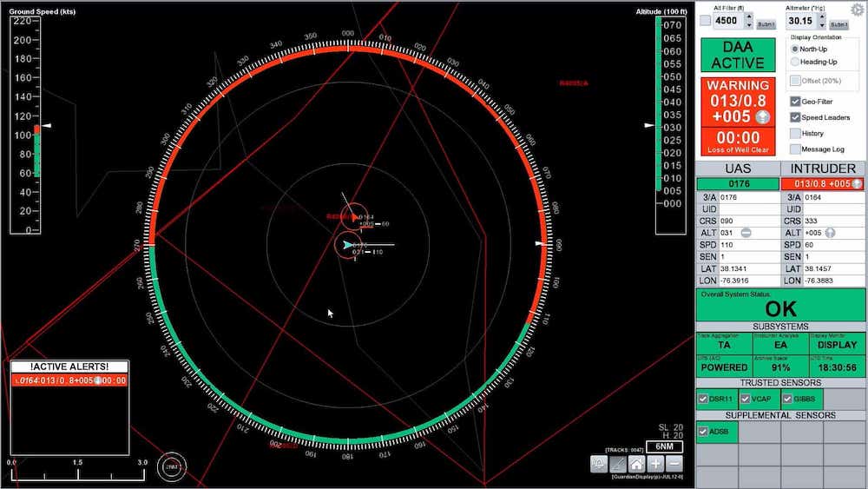Click the ownship UAS cyan aircraft symbol
868x489 pixels.
coord(347,245)
